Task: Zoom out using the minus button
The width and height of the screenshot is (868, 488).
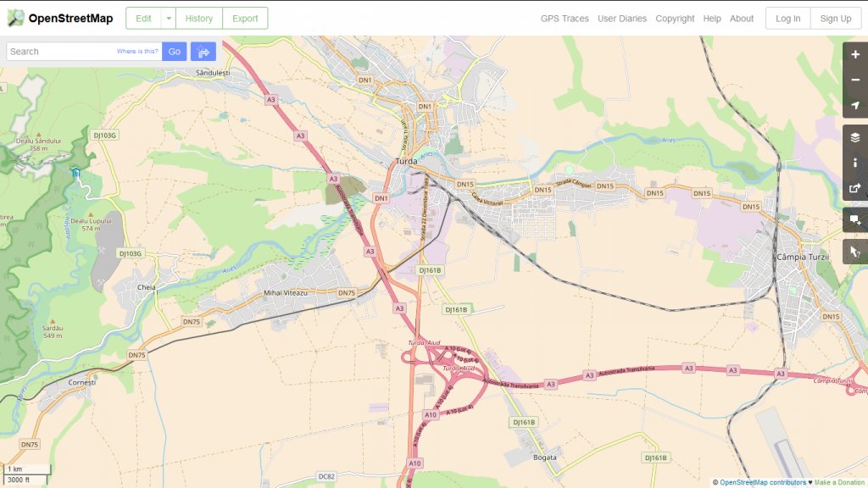Action: (854, 80)
